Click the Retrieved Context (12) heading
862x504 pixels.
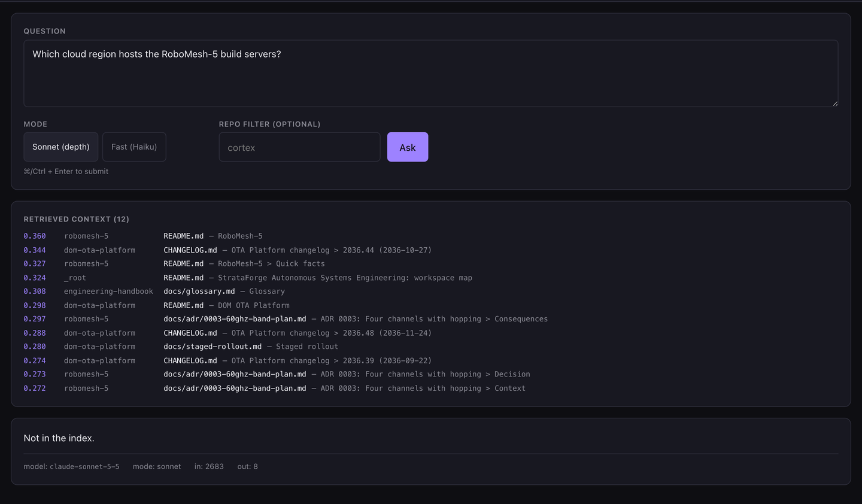[x=76, y=219]
